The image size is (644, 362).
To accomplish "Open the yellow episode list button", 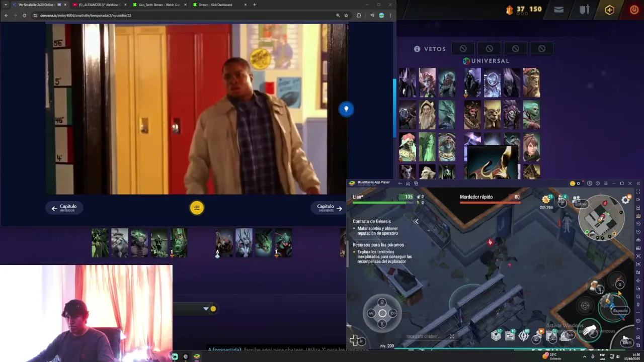I will [197, 208].
